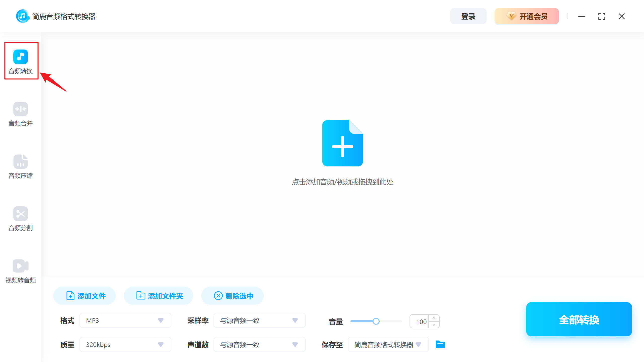Click 添加文件 to add files

84,296
